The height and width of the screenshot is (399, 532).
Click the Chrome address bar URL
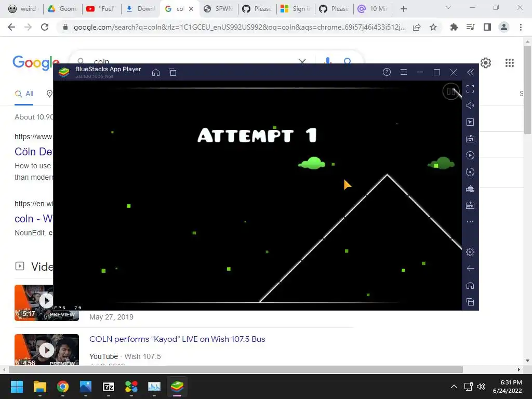pos(240,27)
